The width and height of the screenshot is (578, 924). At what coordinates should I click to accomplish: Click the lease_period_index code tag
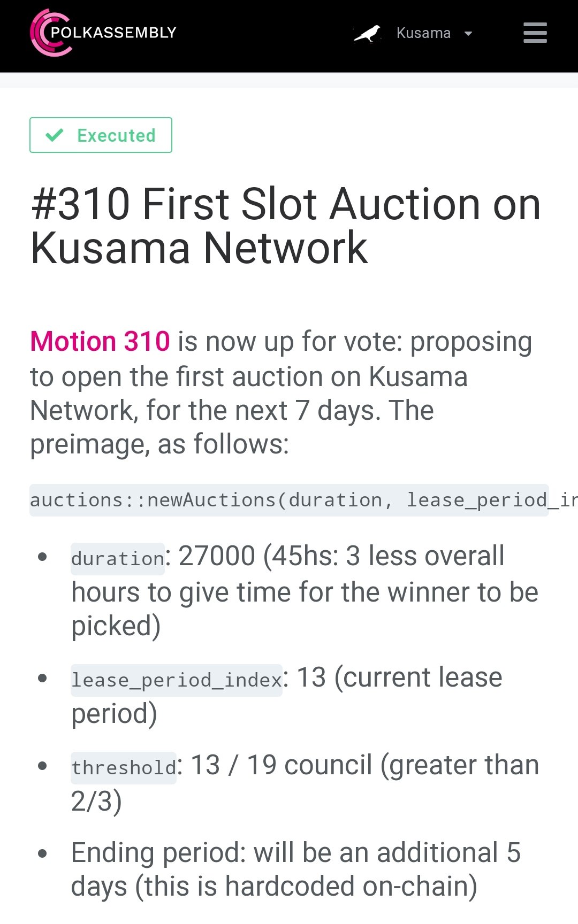177,680
